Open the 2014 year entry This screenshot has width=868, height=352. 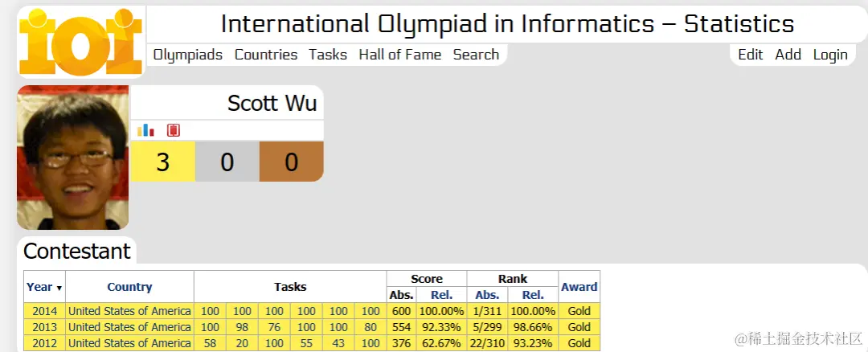tap(44, 311)
